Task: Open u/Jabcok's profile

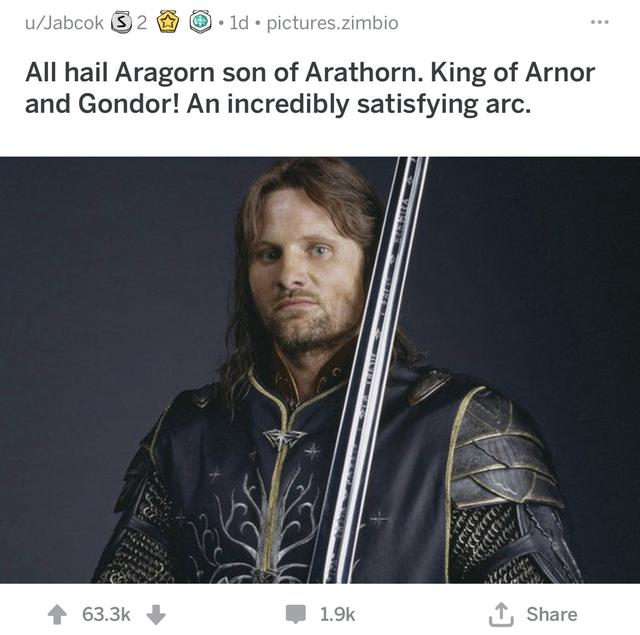Action: pyautogui.click(x=64, y=23)
